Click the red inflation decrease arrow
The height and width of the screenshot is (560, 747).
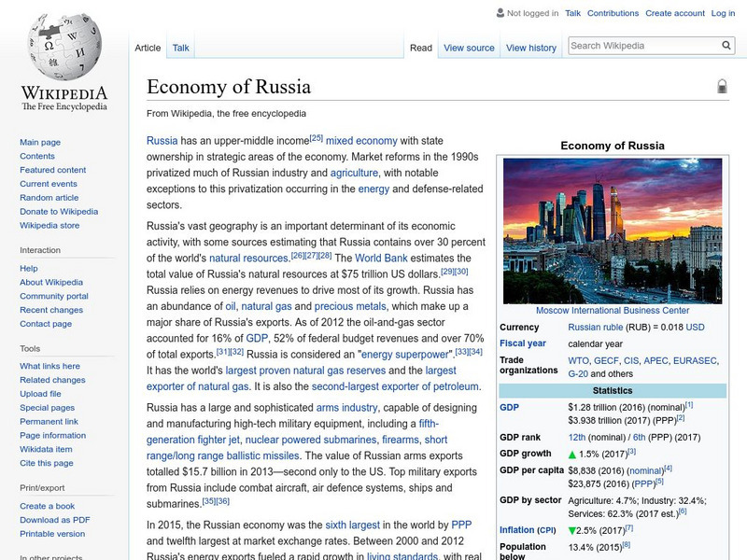pos(572,529)
